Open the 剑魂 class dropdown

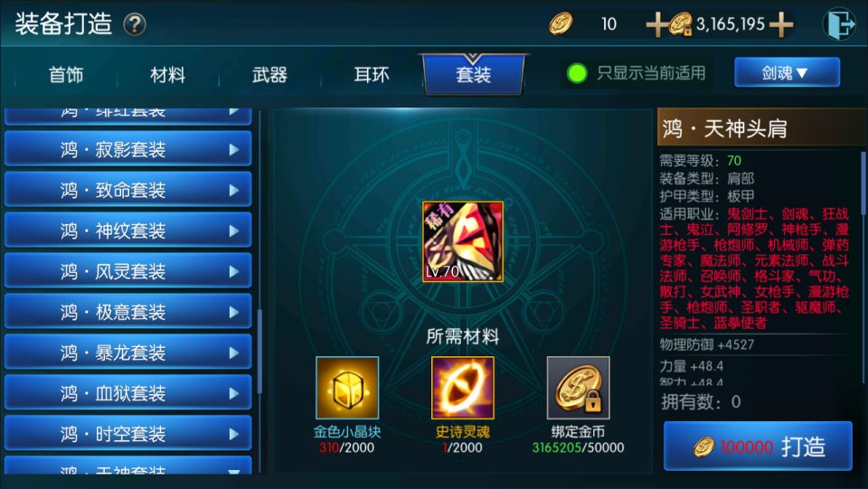click(x=787, y=72)
